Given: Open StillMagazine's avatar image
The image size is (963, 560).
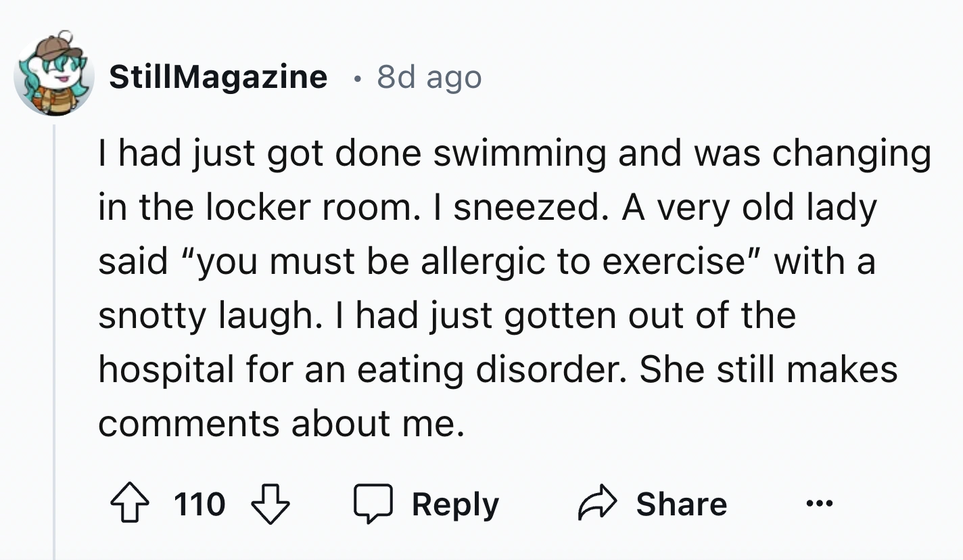Looking at the screenshot, I should pyautogui.click(x=53, y=73).
